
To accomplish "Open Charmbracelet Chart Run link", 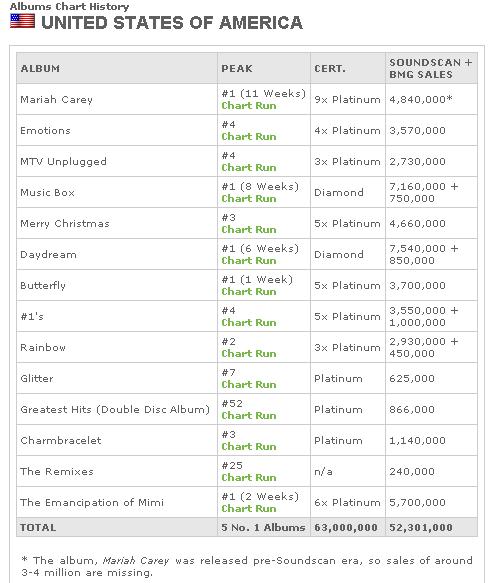I will pyautogui.click(x=249, y=447).
